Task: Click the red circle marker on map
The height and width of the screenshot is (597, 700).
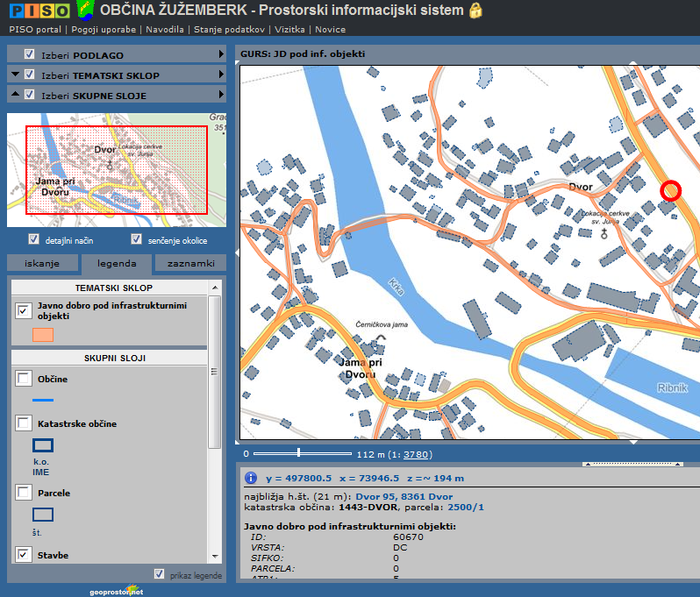Action: point(670,190)
